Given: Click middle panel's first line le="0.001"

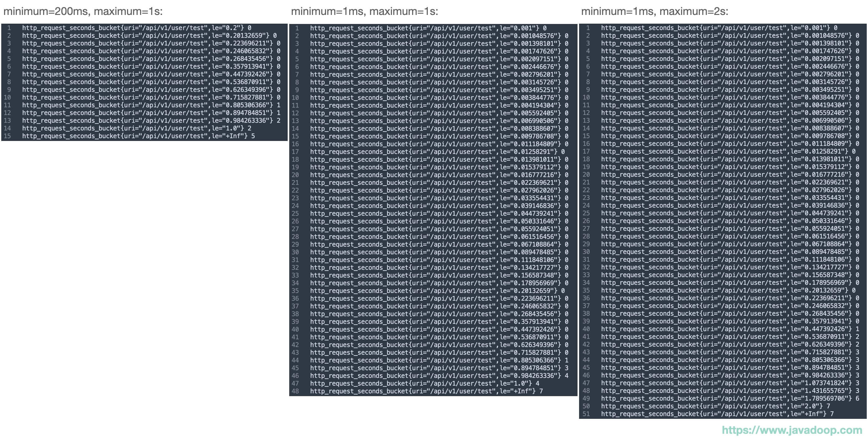Looking at the screenshot, I should click(x=428, y=28).
